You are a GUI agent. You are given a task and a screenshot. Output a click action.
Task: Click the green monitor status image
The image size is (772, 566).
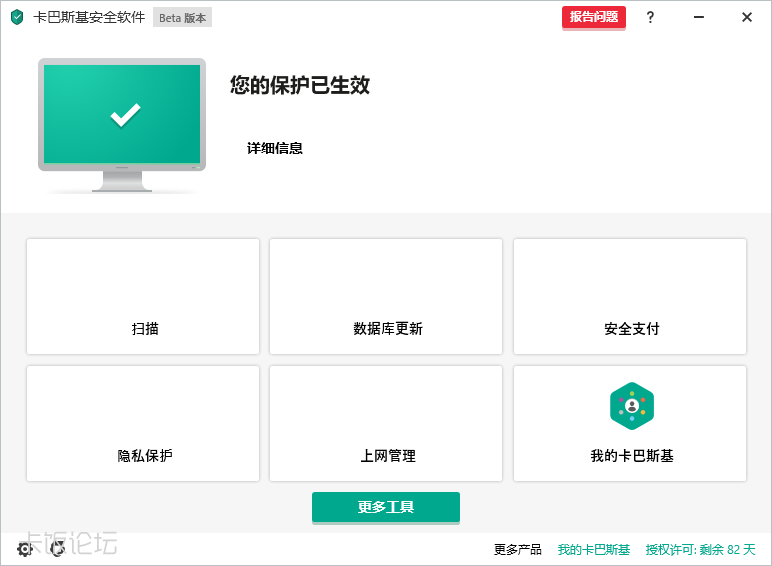(122, 125)
